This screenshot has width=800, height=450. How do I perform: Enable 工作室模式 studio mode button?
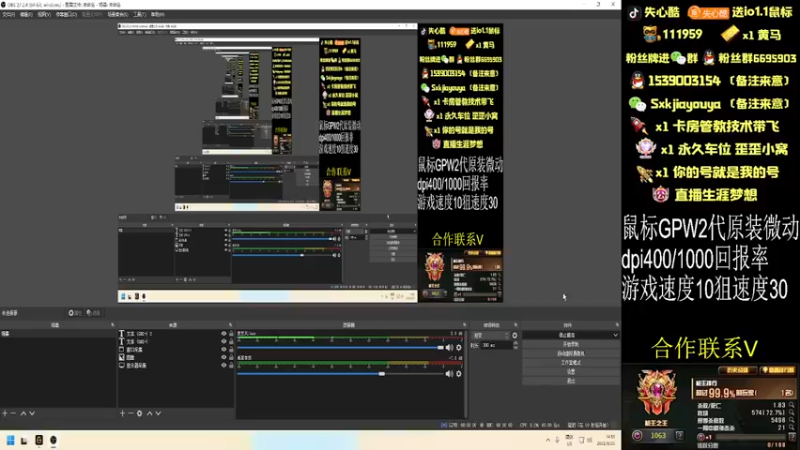[x=570, y=363]
